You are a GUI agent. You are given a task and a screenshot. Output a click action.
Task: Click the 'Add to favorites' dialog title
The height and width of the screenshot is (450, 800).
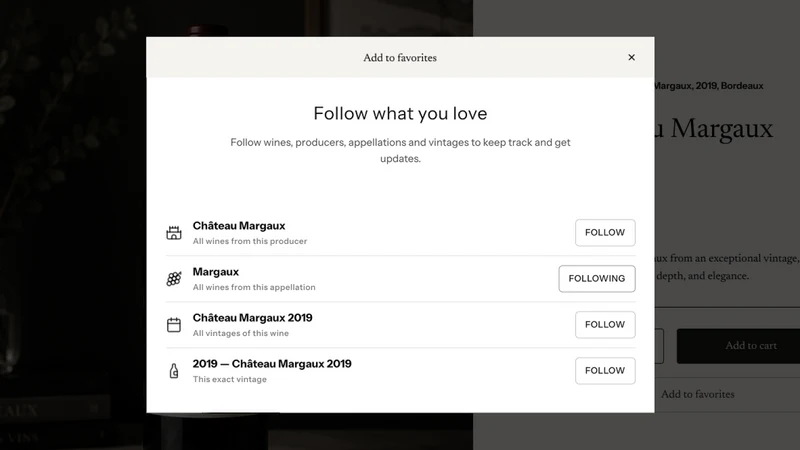pyautogui.click(x=400, y=58)
